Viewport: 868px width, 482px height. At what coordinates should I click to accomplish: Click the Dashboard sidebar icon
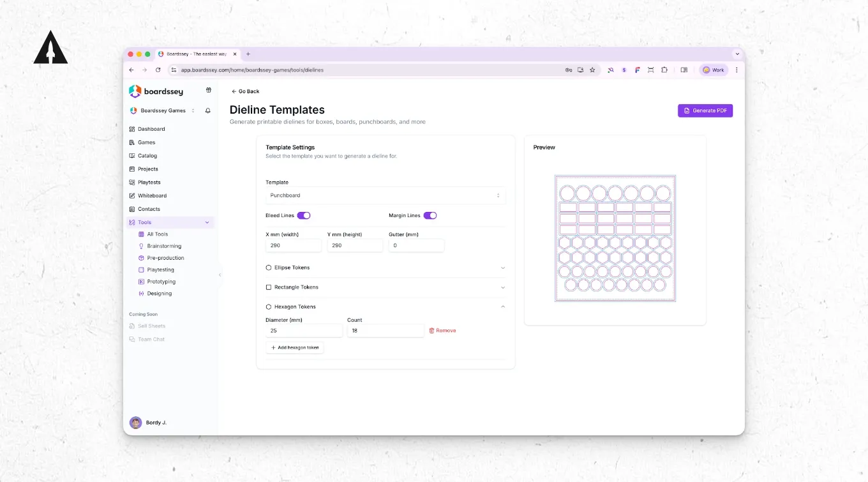tap(132, 129)
